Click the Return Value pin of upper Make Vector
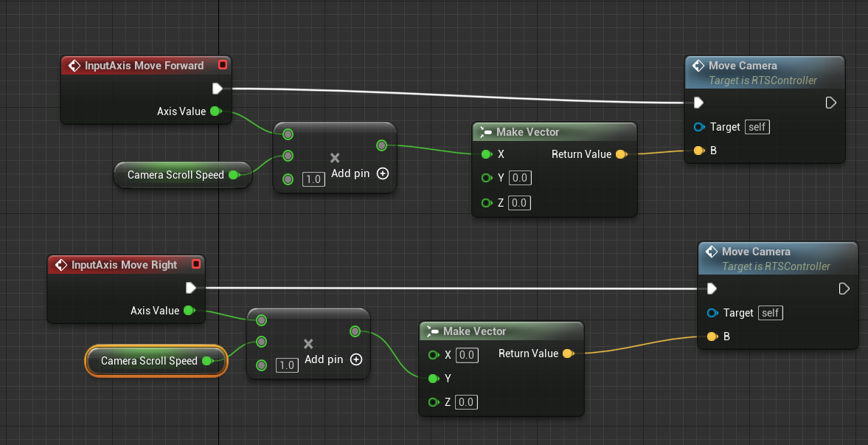 click(621, 154)
